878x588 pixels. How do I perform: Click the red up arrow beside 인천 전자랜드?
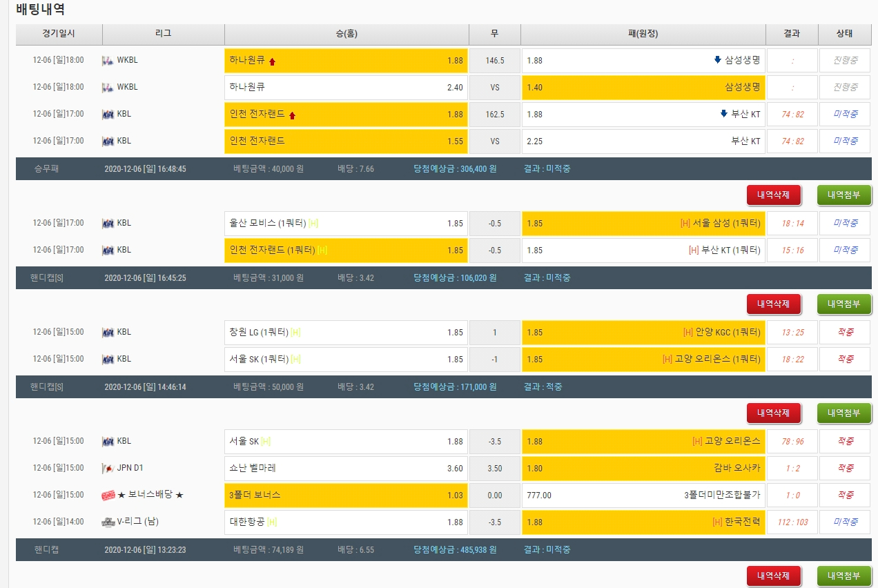click(292, 115)
